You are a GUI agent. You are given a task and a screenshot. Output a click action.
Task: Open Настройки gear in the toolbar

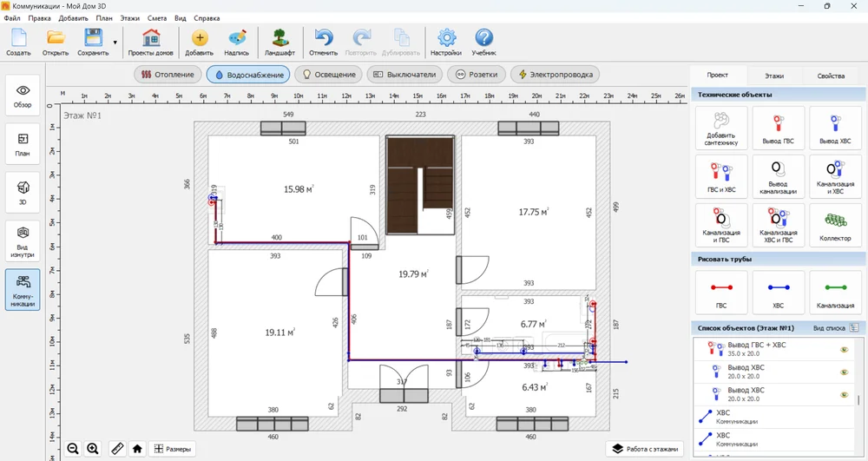pos(446,42)
